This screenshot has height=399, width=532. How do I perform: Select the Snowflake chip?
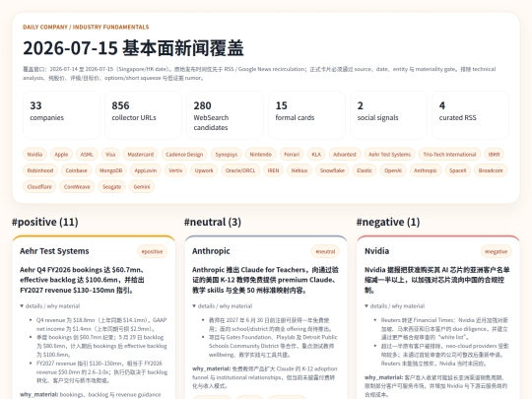click(x=332, y=170)
